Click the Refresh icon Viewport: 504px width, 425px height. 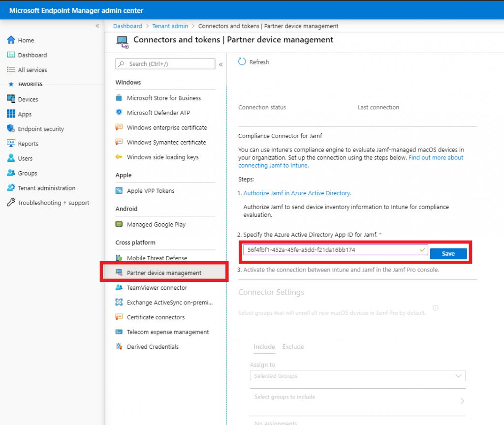(x=242, y=62)
